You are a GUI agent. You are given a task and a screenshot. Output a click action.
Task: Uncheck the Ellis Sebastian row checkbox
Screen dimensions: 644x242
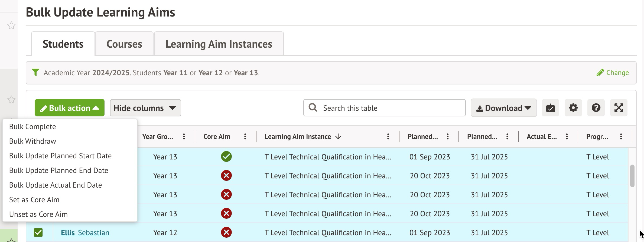coord(38,233)
